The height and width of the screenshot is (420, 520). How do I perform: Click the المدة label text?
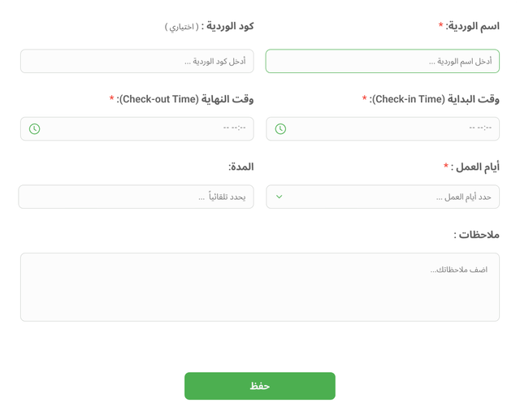[241, 167]
